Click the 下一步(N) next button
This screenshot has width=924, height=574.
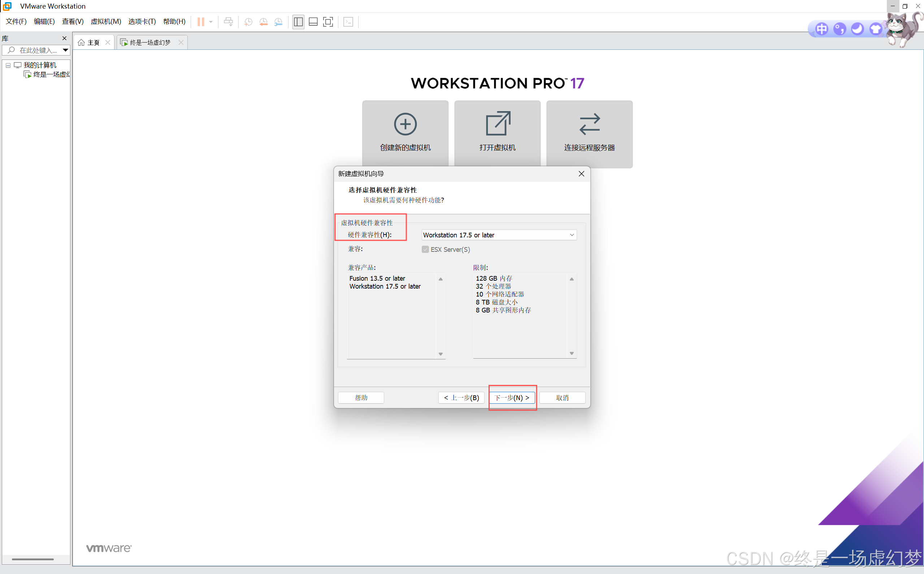pos(512,398)
